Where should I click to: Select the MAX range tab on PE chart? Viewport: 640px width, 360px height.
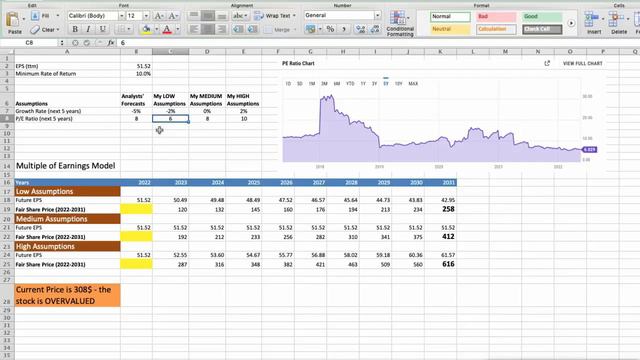click(413, 84)
